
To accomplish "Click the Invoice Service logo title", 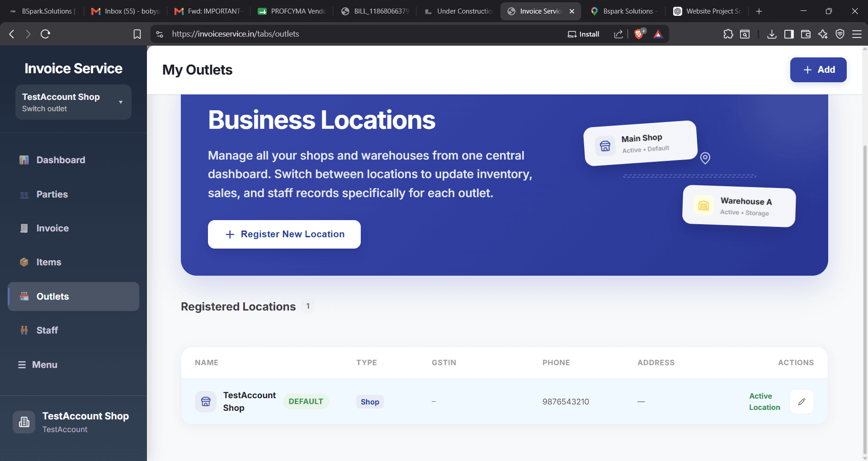I will pyautogui.click(x=73, y=68).
